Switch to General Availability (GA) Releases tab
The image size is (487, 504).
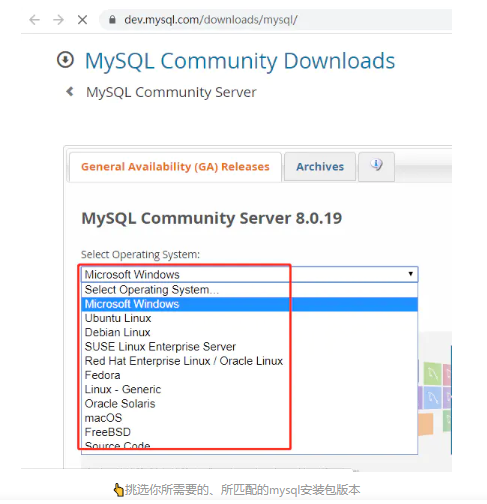tap(175, 167)
